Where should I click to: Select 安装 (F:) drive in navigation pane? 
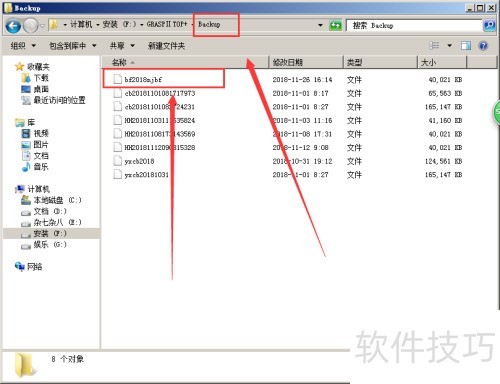[x=50, y=233]
